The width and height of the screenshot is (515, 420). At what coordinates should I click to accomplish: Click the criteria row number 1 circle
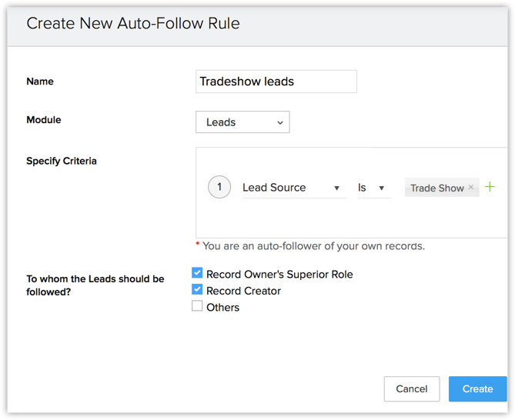click(x=219, y=187)
